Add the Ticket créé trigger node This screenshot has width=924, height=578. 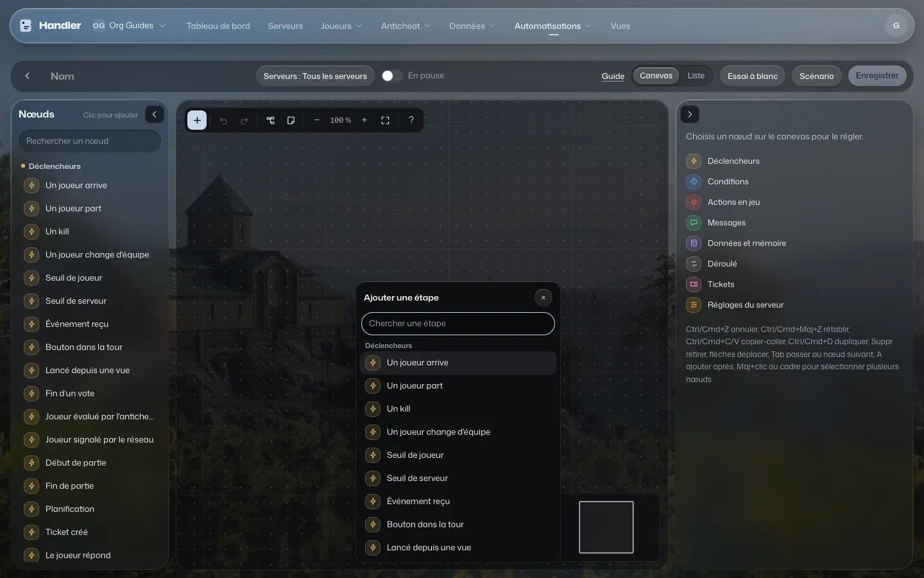[x=90, y=532]
